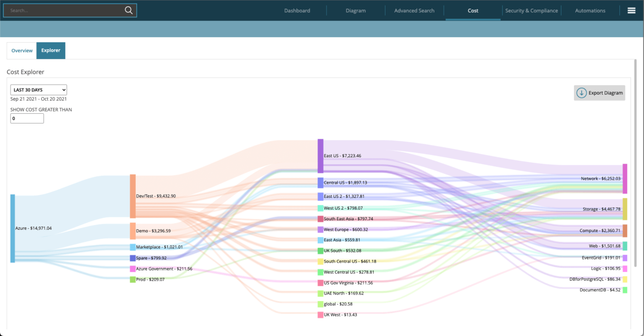
Task: Open the hamburger navigation menu
Action: coord(631,10)
